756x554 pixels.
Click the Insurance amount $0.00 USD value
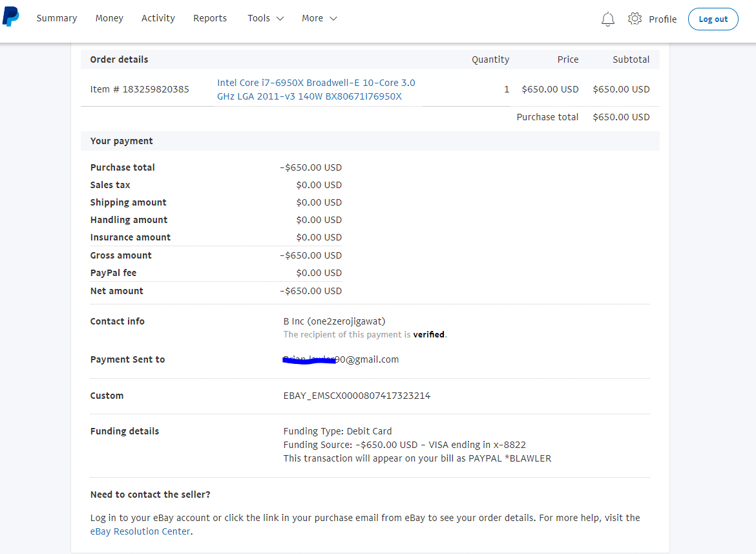click(x=319, y=237)
